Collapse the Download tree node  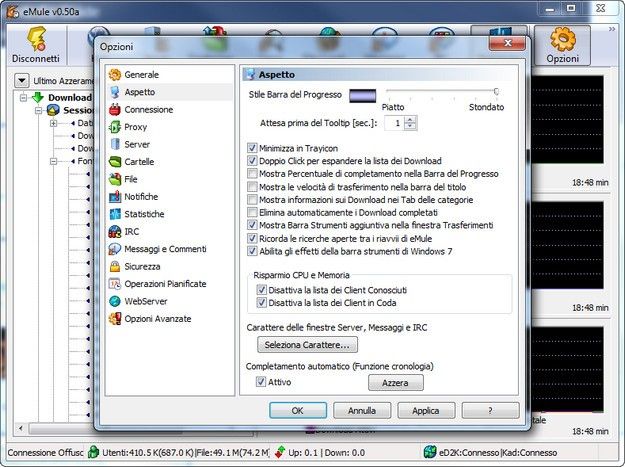coord(23,97)
